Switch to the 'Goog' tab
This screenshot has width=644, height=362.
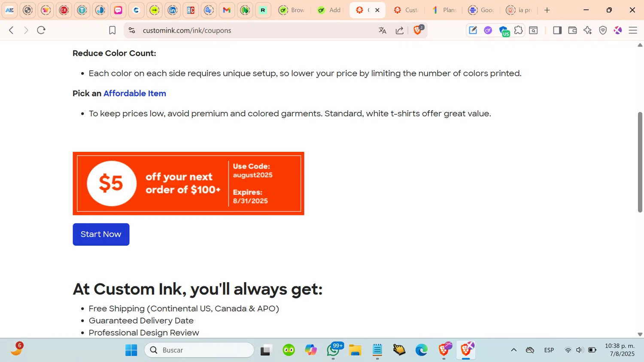click(x=482, y=10)
